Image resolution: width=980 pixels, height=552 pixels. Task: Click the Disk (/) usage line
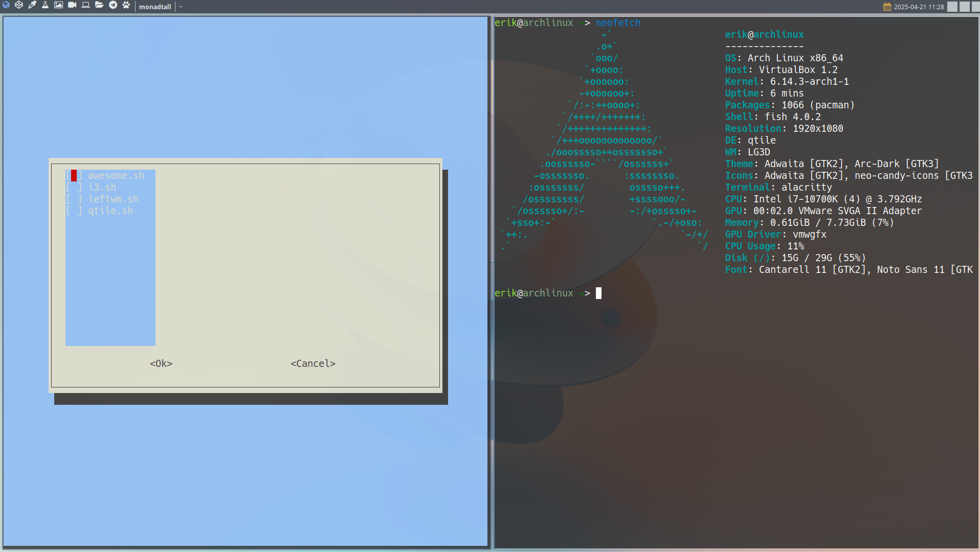pos(795,258)
